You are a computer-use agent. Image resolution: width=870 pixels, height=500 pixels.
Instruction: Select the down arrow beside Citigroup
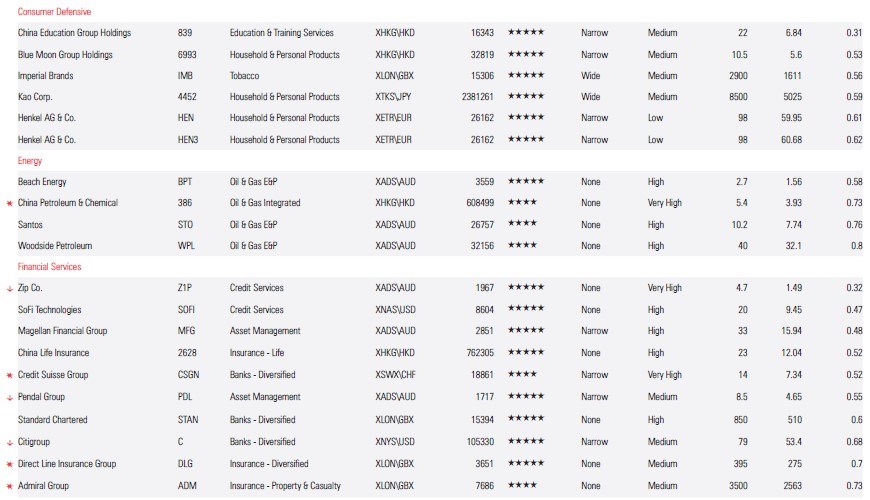point(9,442)
